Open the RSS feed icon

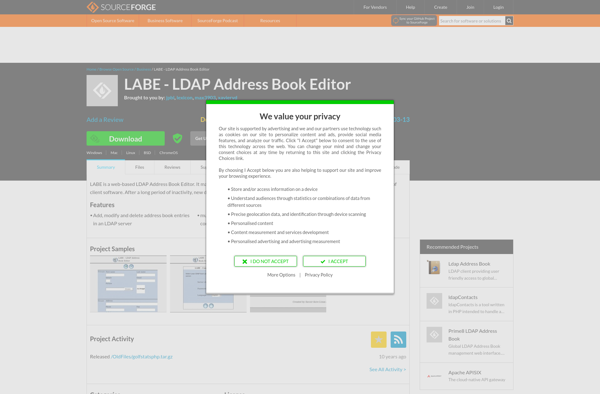[398, 340]
